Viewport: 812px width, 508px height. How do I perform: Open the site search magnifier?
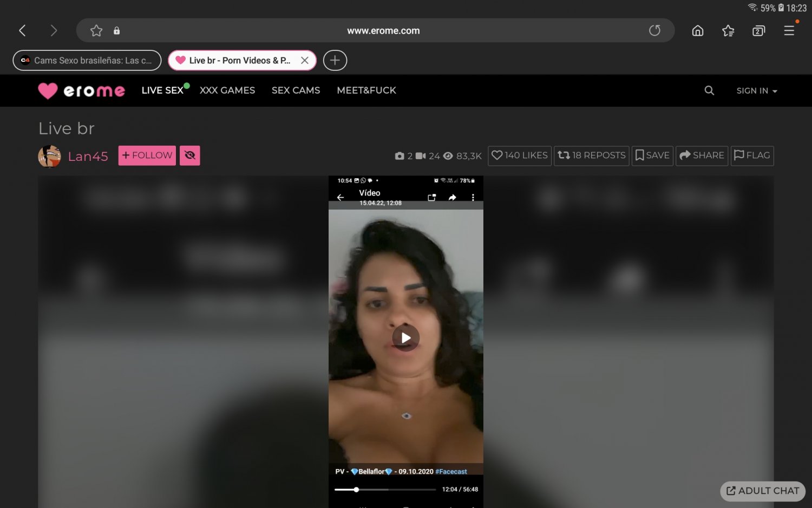point(709,90)
